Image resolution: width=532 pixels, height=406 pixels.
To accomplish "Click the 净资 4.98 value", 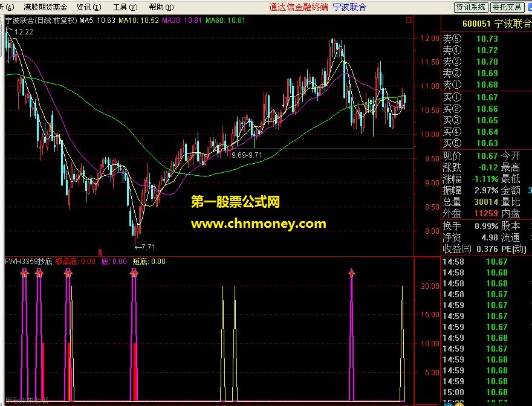I will [489, 237].
